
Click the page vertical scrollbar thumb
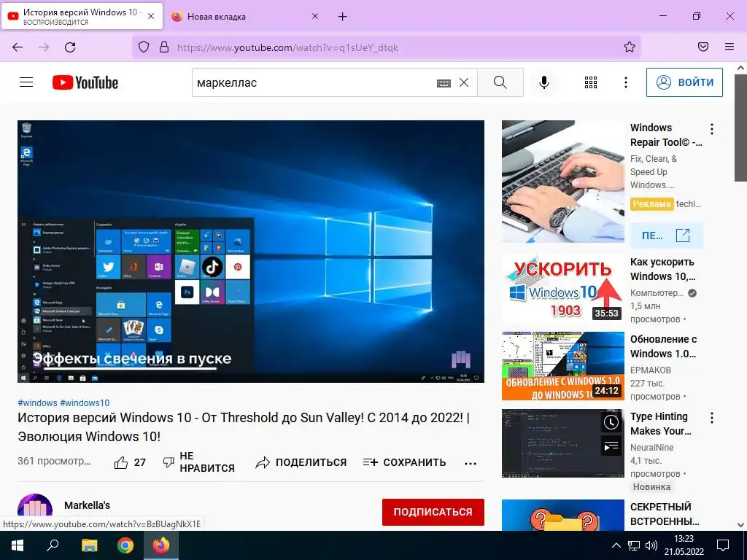click(740, 128)
